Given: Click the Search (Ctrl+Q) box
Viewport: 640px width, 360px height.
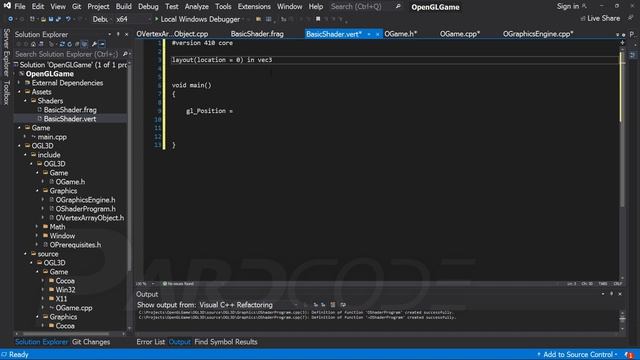Looking at the screenshot, I should coord(356,7).
